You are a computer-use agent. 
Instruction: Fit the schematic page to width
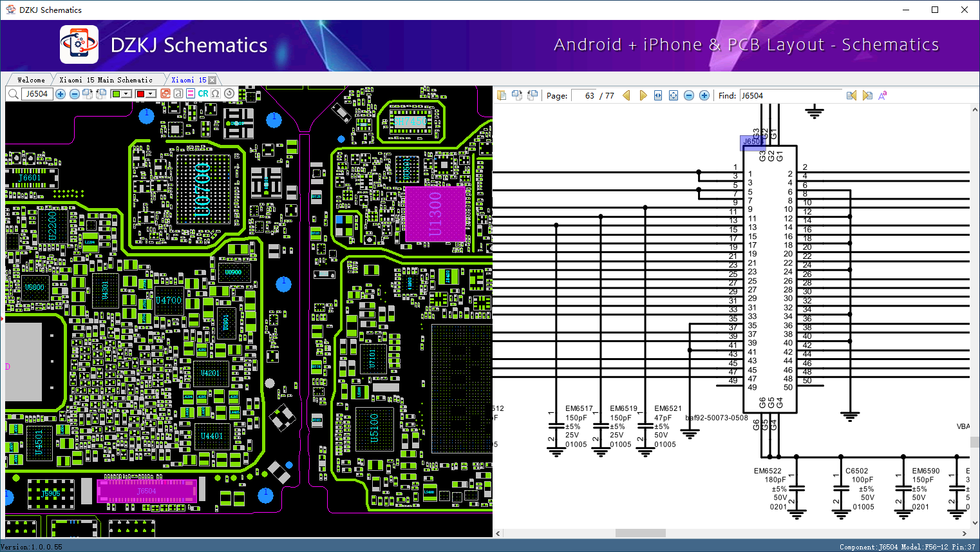(x=658, y=95)
